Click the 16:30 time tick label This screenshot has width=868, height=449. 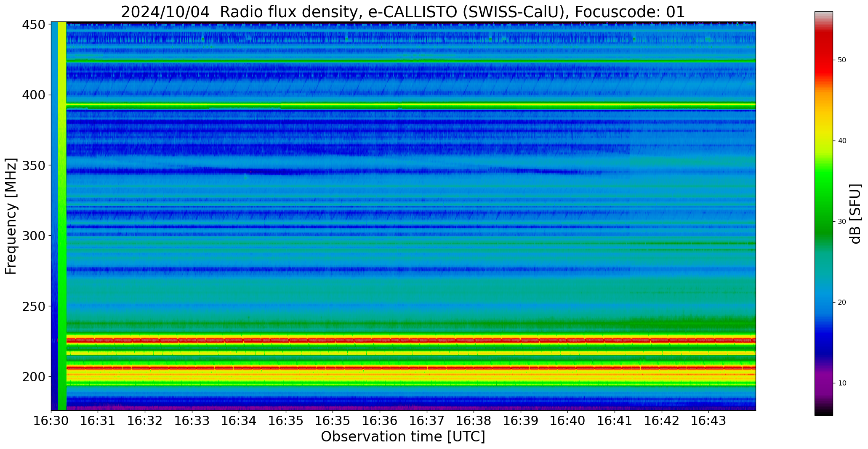tap(51, 421)
